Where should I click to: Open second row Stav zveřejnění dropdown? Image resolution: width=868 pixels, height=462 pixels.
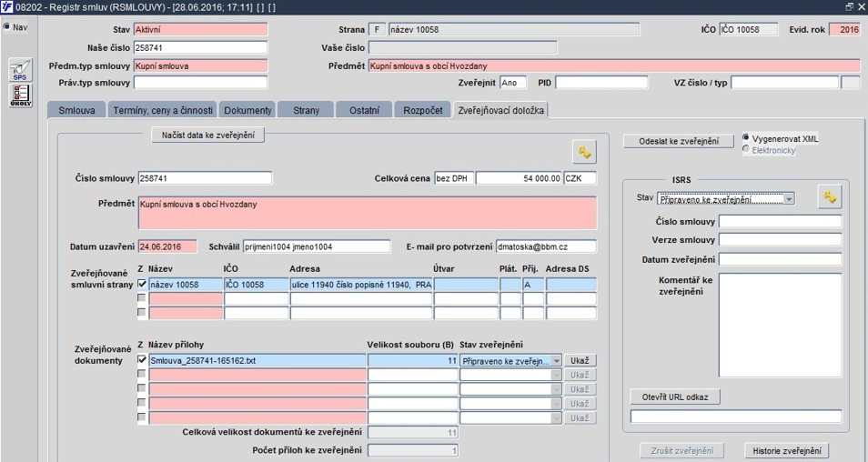click(556, 375)
